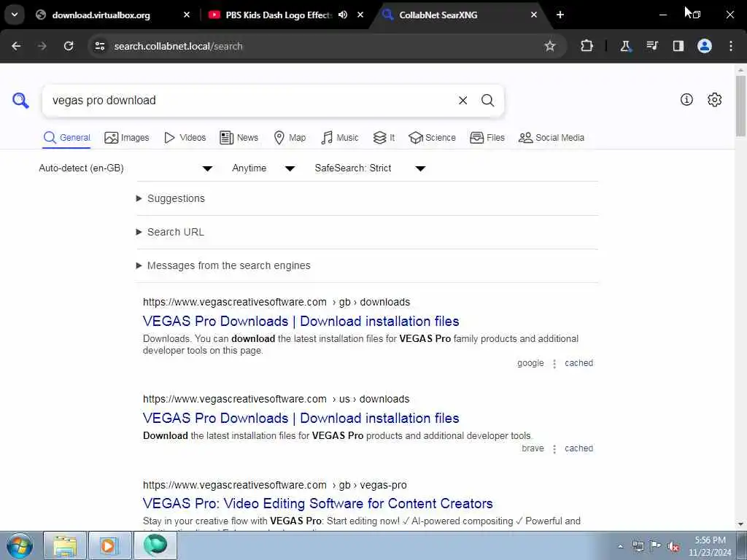Viewport: 747px width, 560px height.
Task: Select the News search category
Action: 239,138
